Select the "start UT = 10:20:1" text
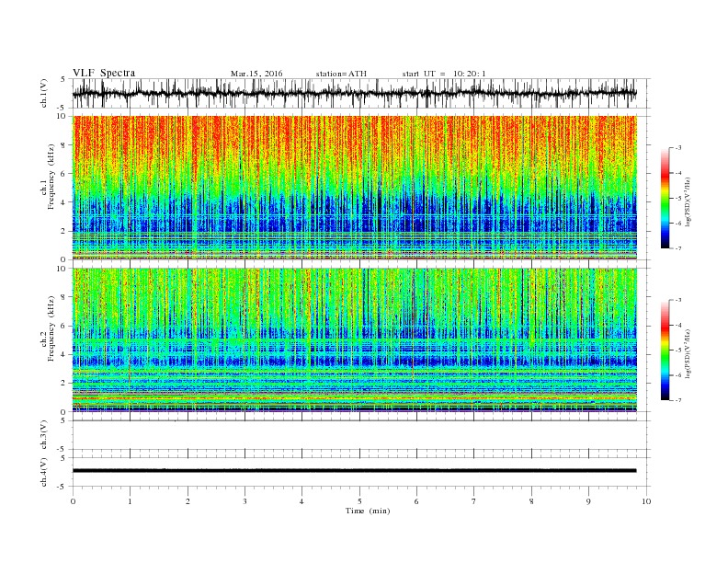Screen dimensions: 728x563 (444, 74)
